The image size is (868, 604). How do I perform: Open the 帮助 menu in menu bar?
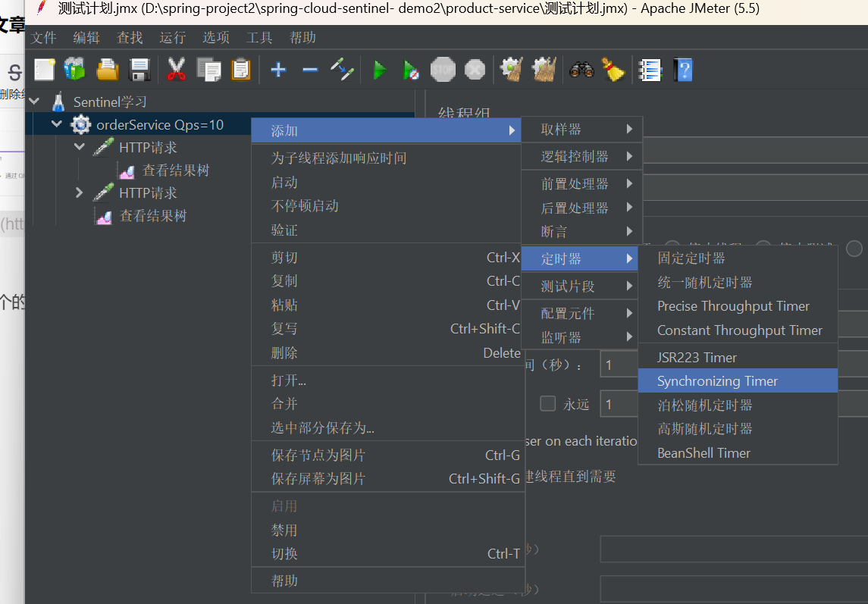coord(302,38)
